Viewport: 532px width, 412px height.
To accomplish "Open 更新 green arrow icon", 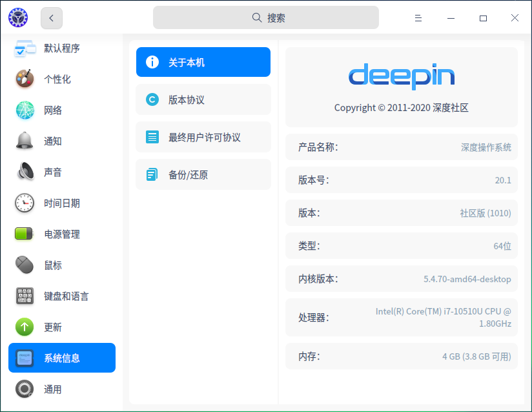I will pyautogui.click(x=25, y=327).
